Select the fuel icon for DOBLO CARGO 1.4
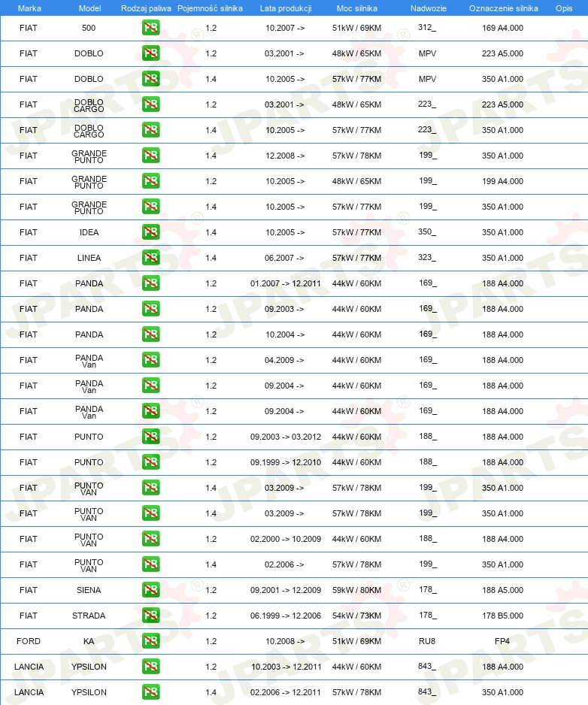 150,130
